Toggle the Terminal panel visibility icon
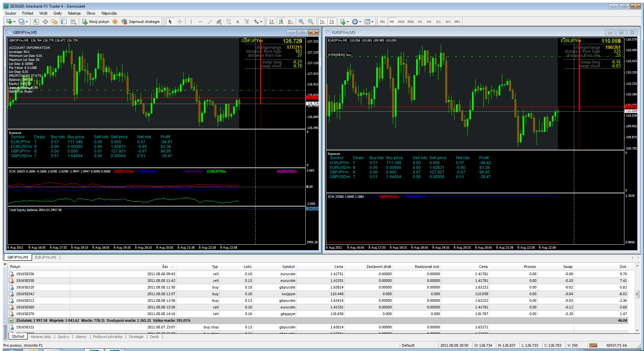 click(64, 22)
